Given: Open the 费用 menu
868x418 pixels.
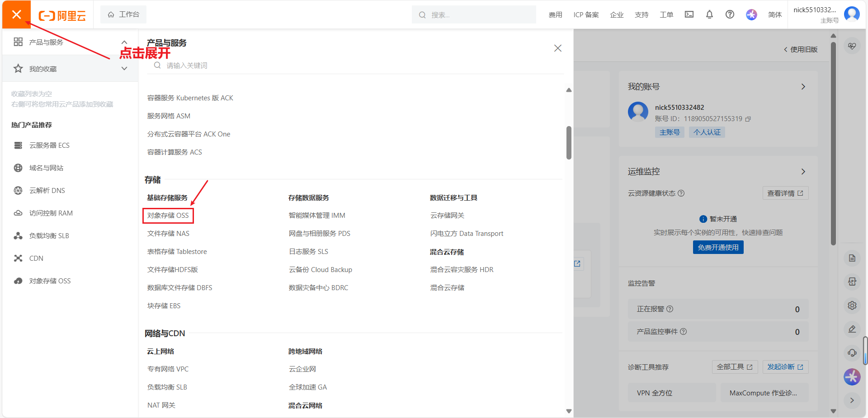Looking at the screenshot, I should 555,15.
